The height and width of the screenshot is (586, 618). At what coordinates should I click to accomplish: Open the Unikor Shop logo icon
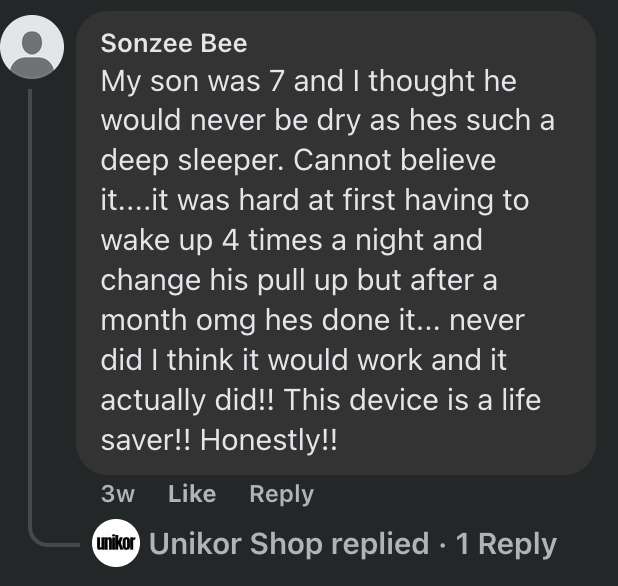point(115,544)
